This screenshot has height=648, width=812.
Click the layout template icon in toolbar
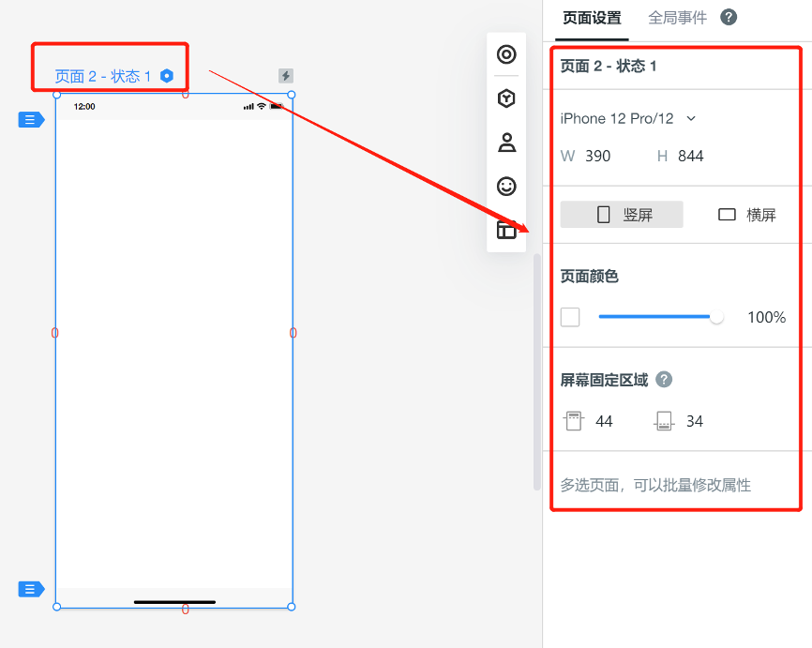506,230
